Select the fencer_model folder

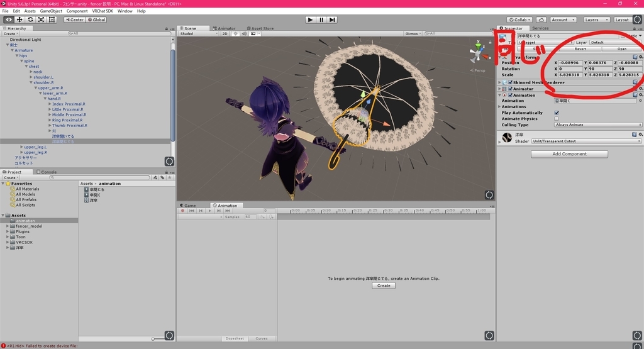pos(29,226)
